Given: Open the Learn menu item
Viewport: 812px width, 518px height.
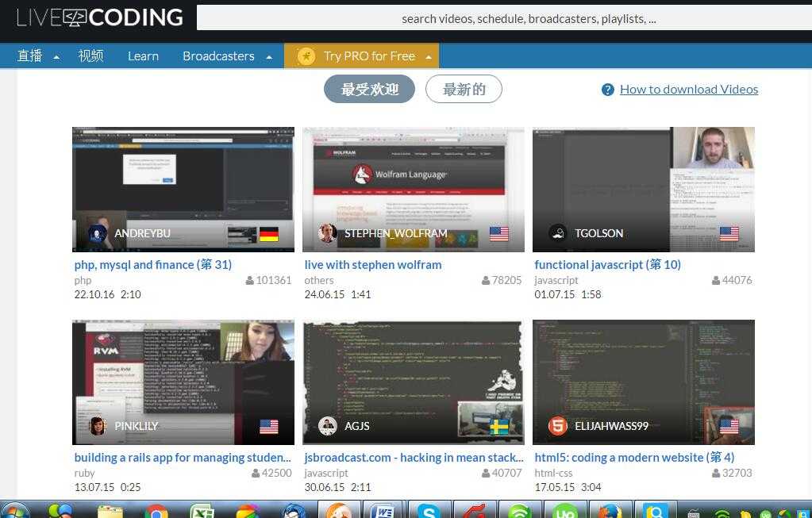Looking at the screenshot, I should (x=144, y=56).
